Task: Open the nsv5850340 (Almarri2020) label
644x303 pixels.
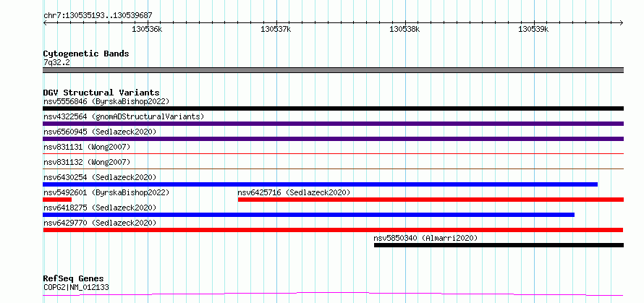Action: click(x=425, y=238)
